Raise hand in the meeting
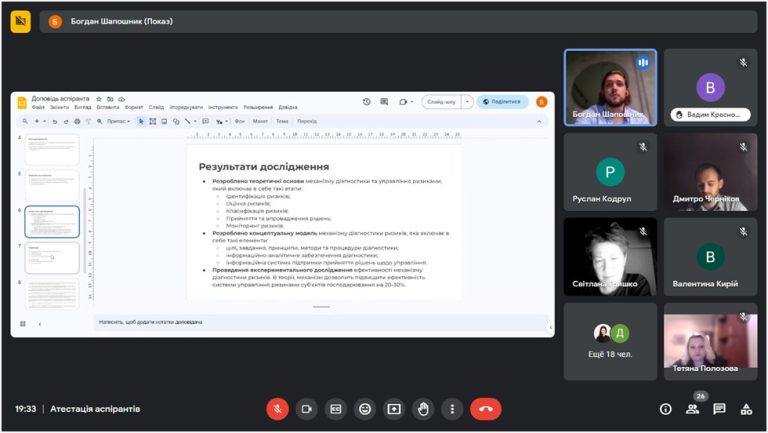Viewport: 768px width, 433px height. pyautogui.click(x=423, y=409)
